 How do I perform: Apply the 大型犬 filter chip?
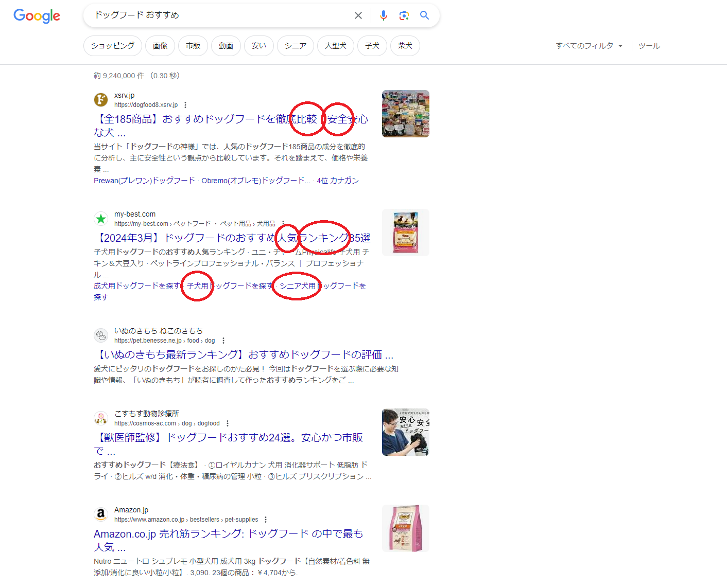tap(336, 46)
